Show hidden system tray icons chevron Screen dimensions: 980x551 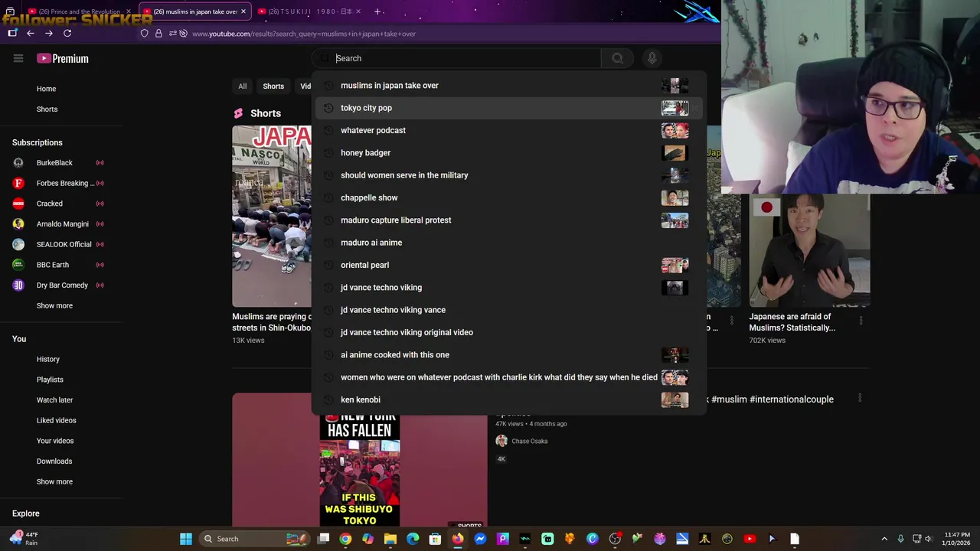pos(884,539)
